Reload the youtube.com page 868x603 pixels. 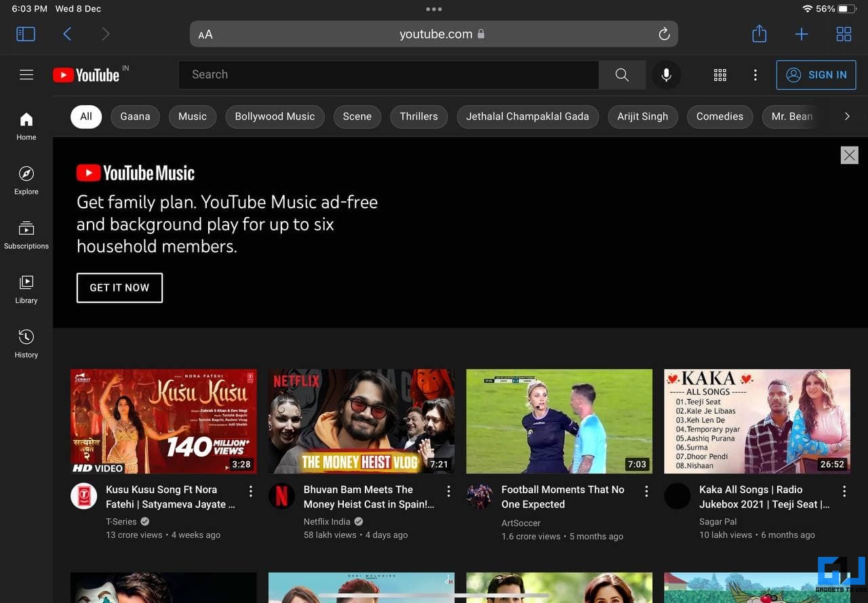664,34
